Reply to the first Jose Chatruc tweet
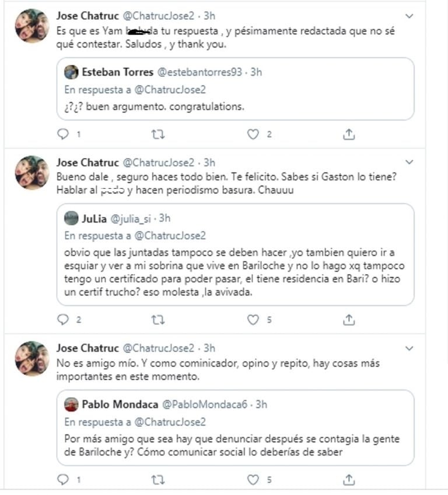This screenshot has width=448, height=495. point(63,134)
